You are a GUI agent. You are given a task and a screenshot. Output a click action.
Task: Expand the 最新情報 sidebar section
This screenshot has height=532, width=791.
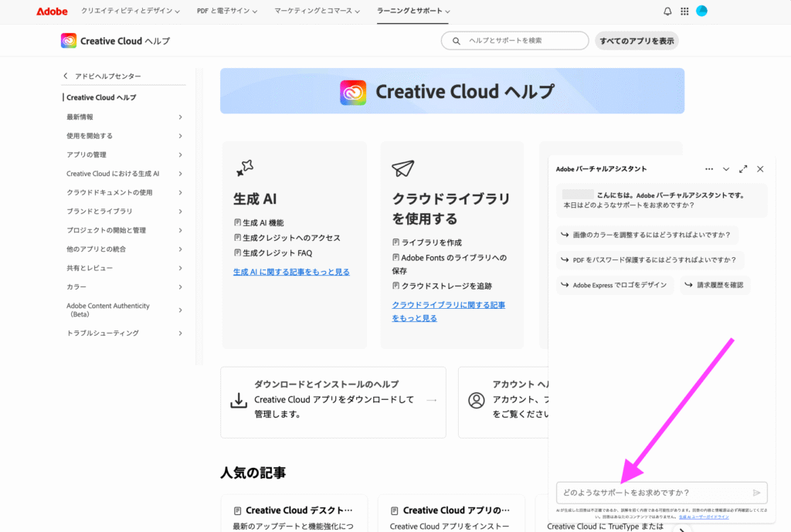[x=180, y=117]
